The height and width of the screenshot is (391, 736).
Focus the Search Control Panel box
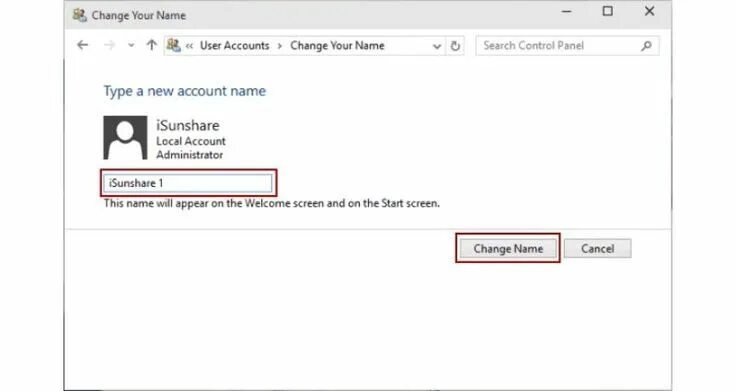tap(567, 46)
